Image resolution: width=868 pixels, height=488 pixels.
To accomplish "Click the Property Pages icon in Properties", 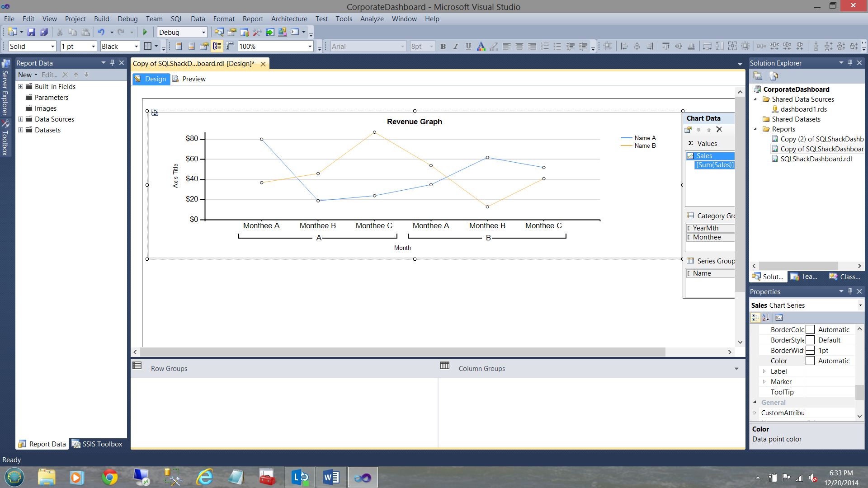I will pos(779,318).
